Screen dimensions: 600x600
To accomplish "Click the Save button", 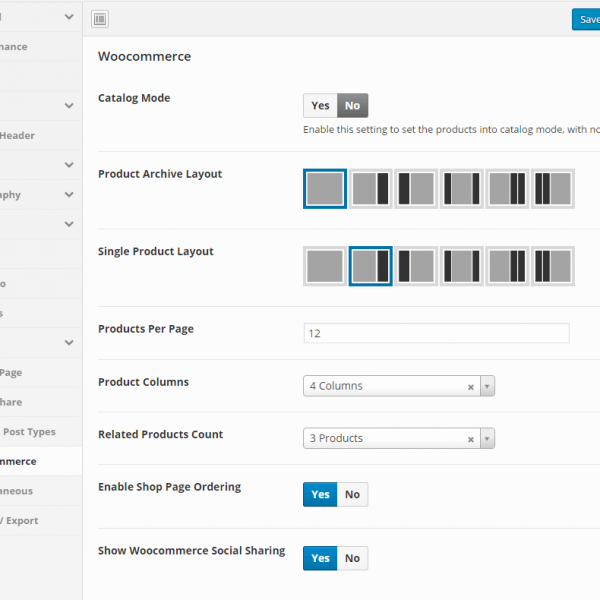I will (x=586, y=19).
